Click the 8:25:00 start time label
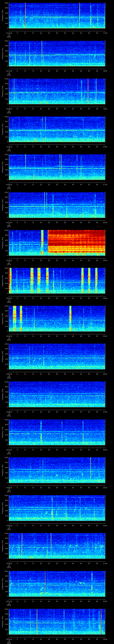Screen dimensions: 114x644 tap(9, 374)
